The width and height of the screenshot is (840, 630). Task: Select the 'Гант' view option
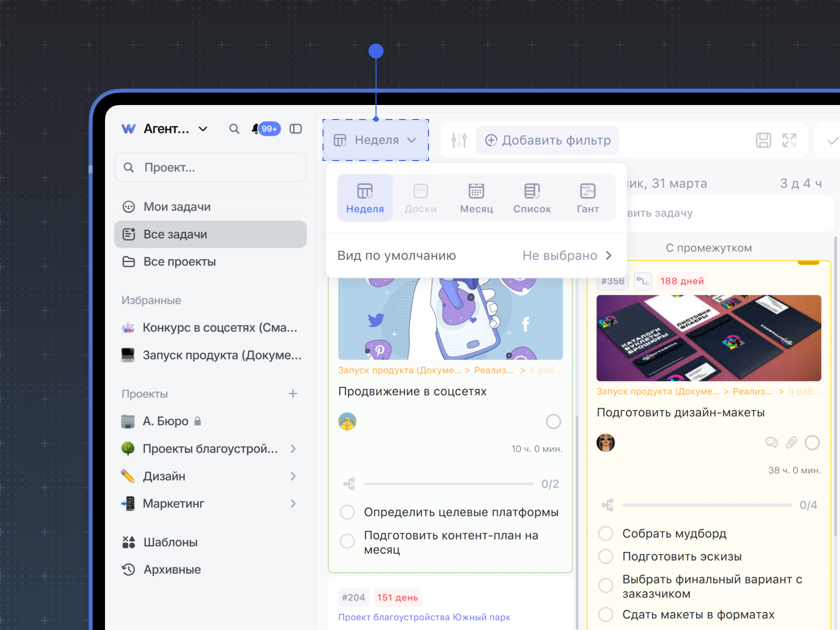pyautogui.click(x=587, y=198)
